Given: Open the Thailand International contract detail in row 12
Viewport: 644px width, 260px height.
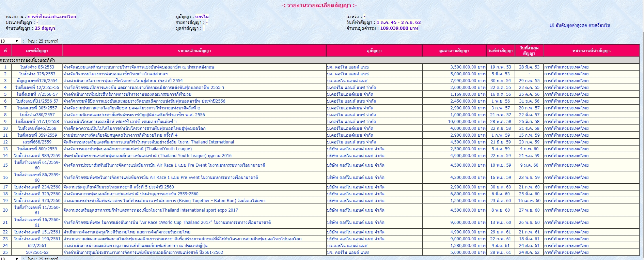Looking at the screenshot, I should 148,142.
